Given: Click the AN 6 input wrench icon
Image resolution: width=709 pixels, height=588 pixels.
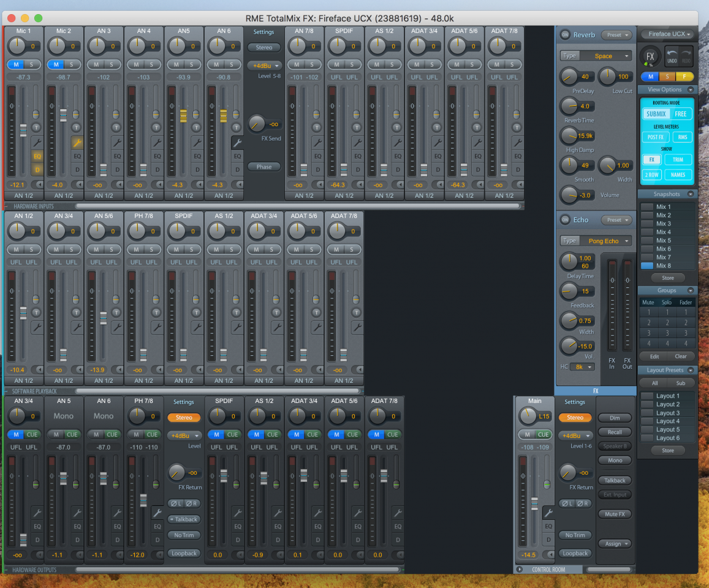Looking at the screenshot, I should point(237,143).
